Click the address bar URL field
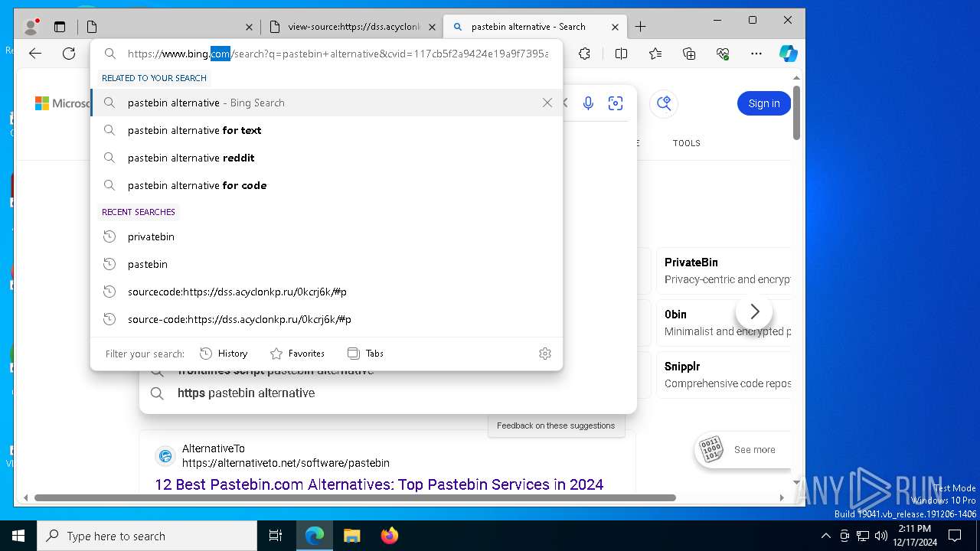980x551 pixels. click(338, 54)
